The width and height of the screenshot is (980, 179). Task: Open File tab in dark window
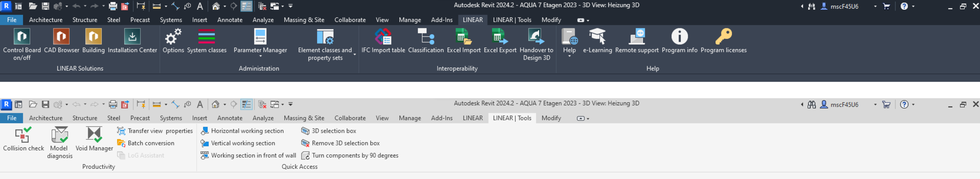pos(12,20)
